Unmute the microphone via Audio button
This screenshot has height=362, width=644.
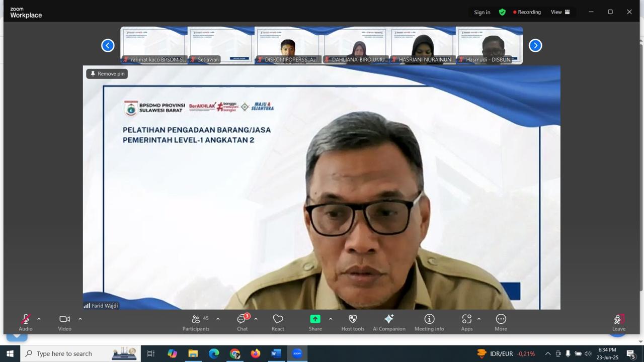tap(26, 322)
